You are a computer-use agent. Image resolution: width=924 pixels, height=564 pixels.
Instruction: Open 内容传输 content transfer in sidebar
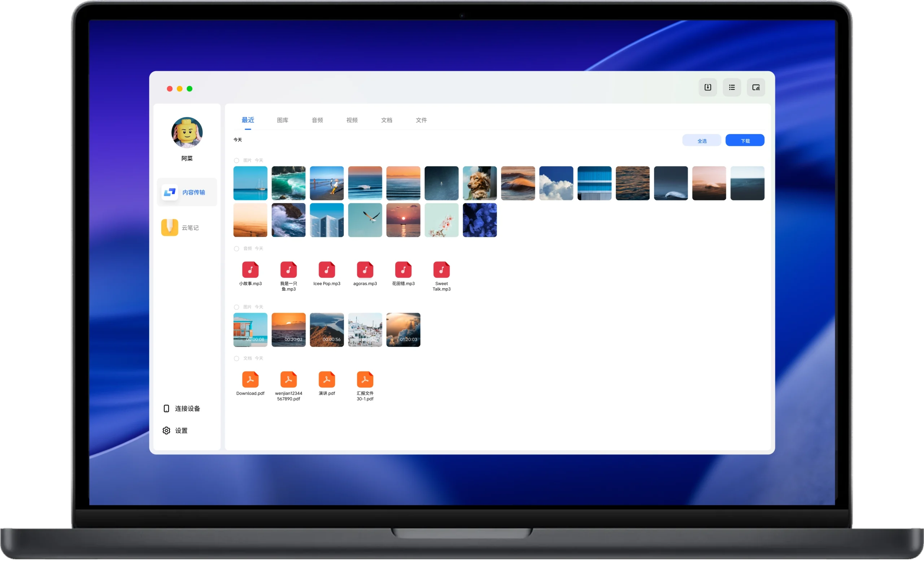pos(187,192)
